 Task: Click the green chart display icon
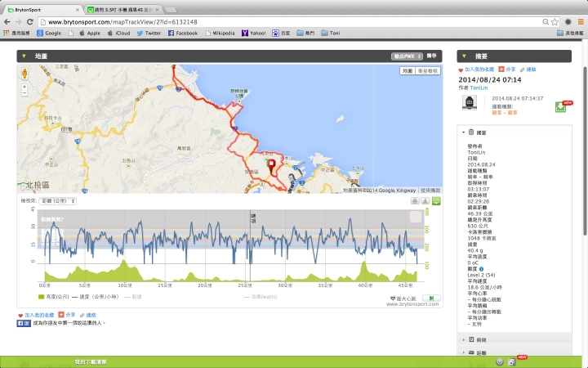click(436, 201)
